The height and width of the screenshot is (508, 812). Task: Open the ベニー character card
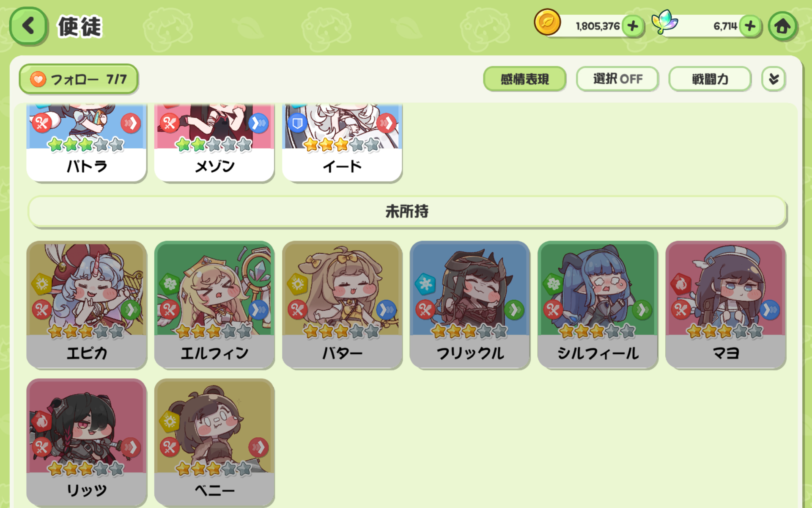coord(214,442)
